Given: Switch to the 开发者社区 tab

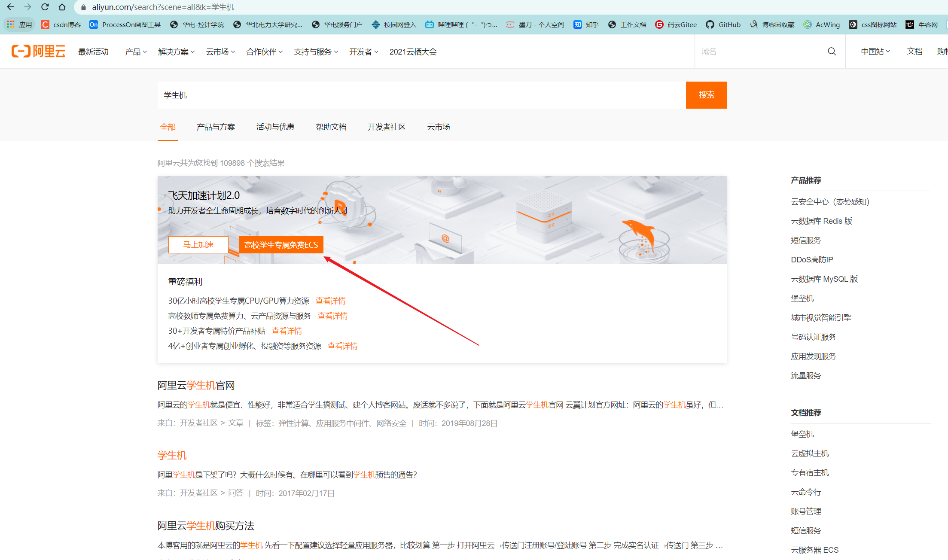Looking at the screenshot, I should point(386,127).
